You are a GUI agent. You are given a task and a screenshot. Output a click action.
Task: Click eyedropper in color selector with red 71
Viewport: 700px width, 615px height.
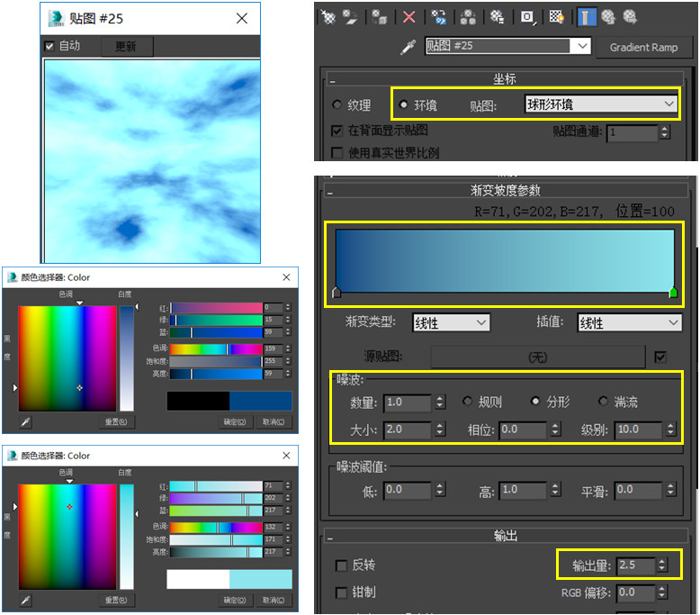coord(25,601)
